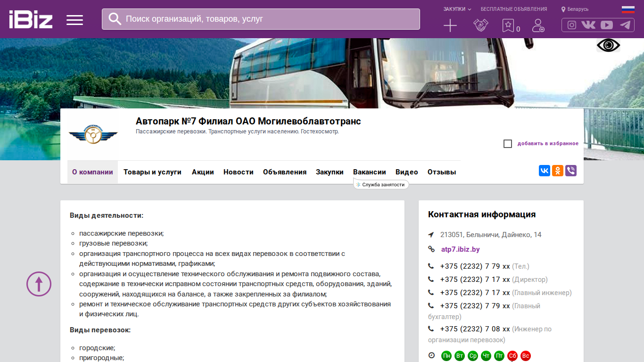Open the Вакансии tab
The width and height of the screenshot is (644, 362).
(370, 172)
